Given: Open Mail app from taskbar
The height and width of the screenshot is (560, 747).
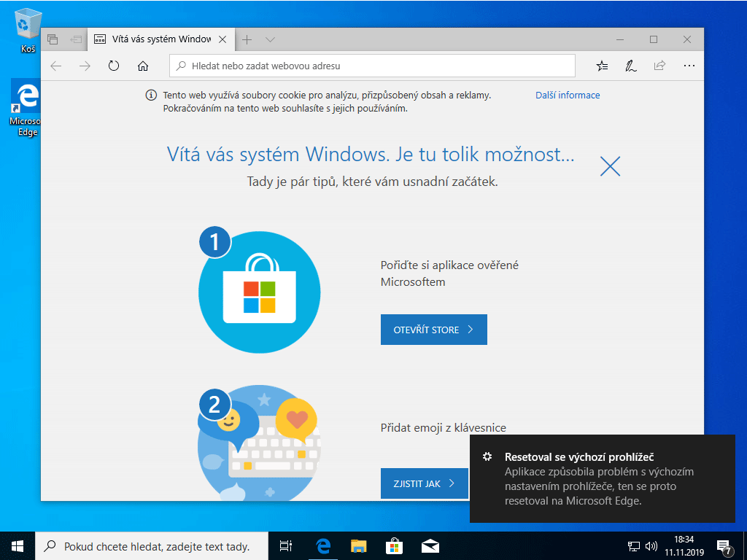Looking at the screenshot, I should tap(430, 545).
